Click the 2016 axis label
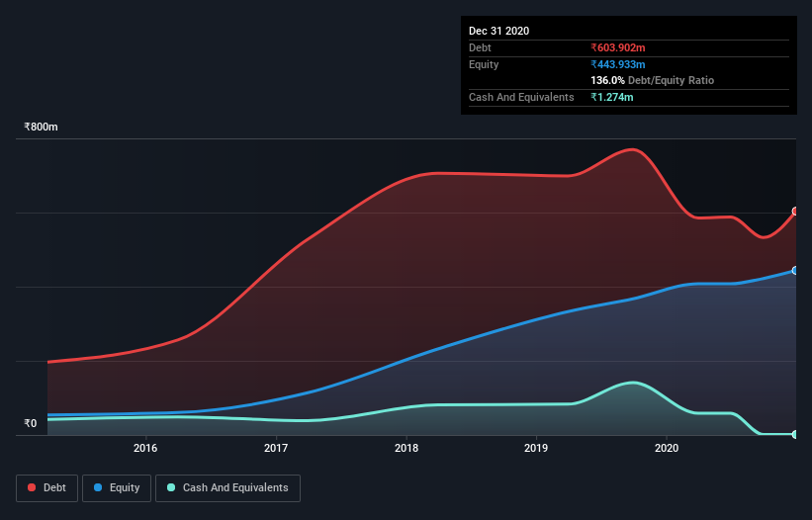The height and width of the screenshot is (520, 812). click(x=145, y=448)
